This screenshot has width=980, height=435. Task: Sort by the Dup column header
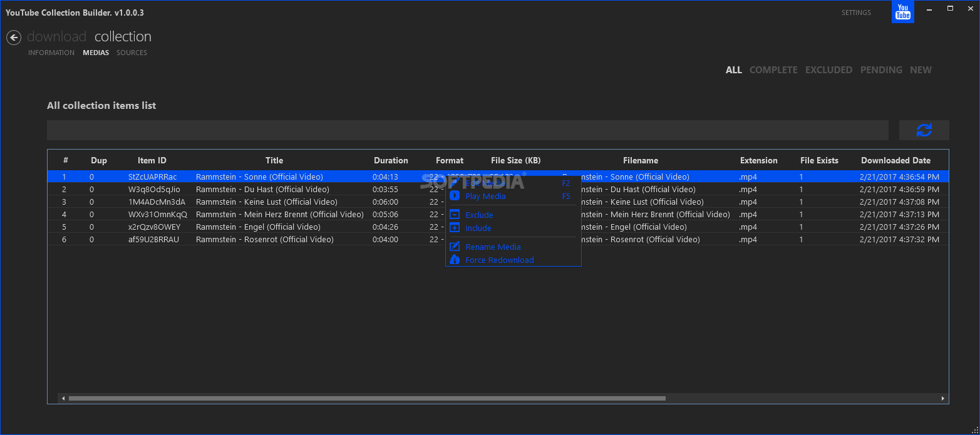pos(99,161)
